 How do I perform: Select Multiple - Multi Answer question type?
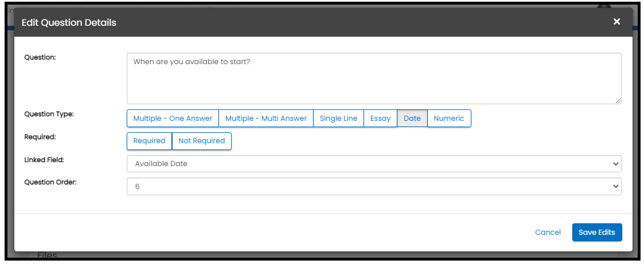pyautogui.click(x=266, y=119)
